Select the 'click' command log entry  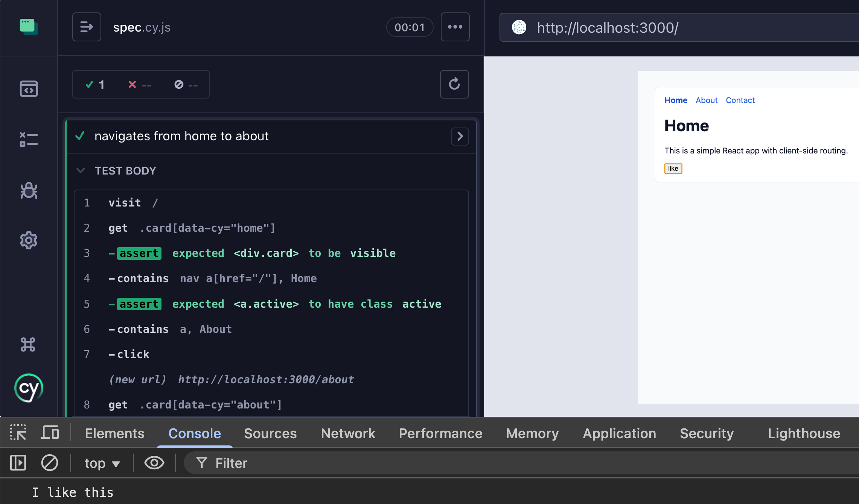click(271, 354)
